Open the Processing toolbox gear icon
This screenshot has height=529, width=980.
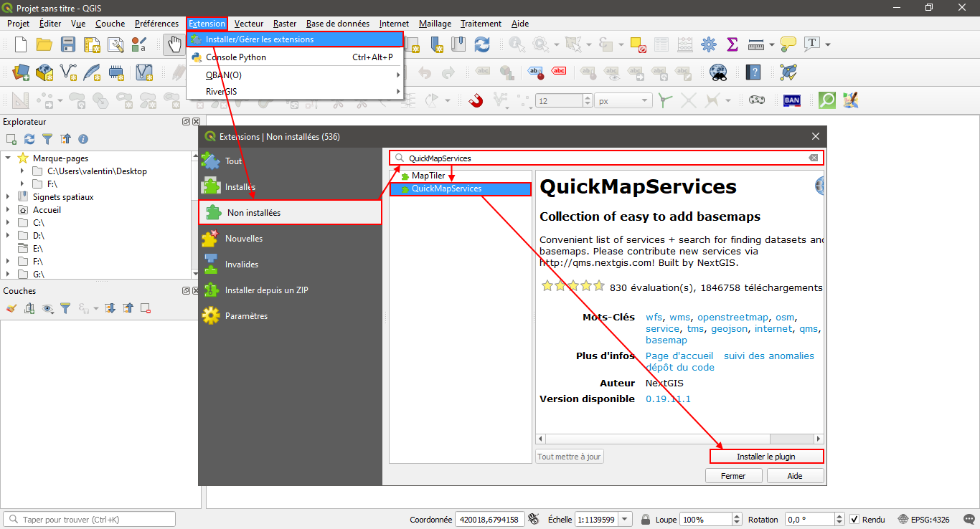(x=709, y=44)
